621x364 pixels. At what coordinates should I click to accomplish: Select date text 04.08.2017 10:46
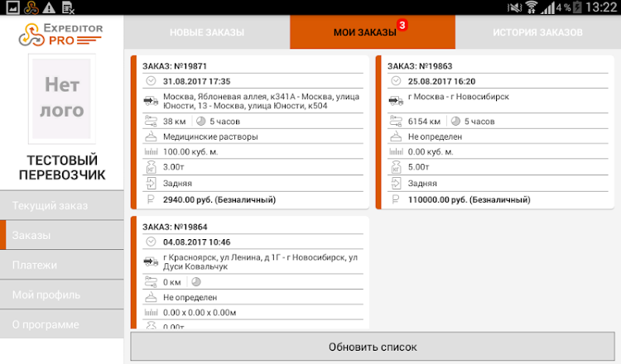click(x=197, y=242)
